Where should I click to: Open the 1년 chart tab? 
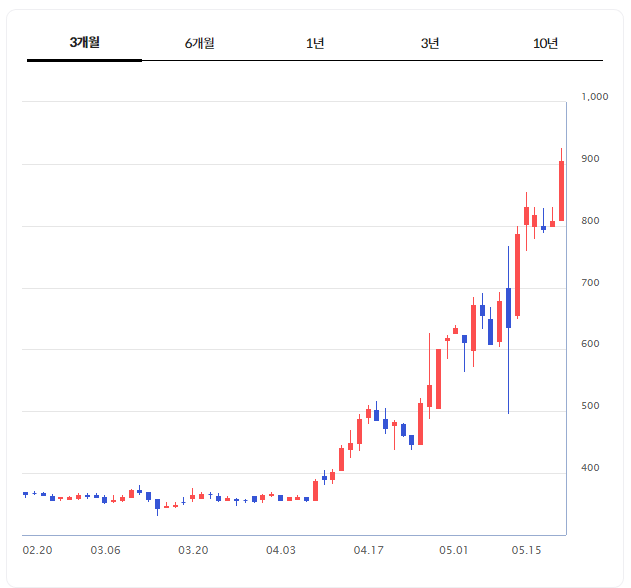[315, 43]
